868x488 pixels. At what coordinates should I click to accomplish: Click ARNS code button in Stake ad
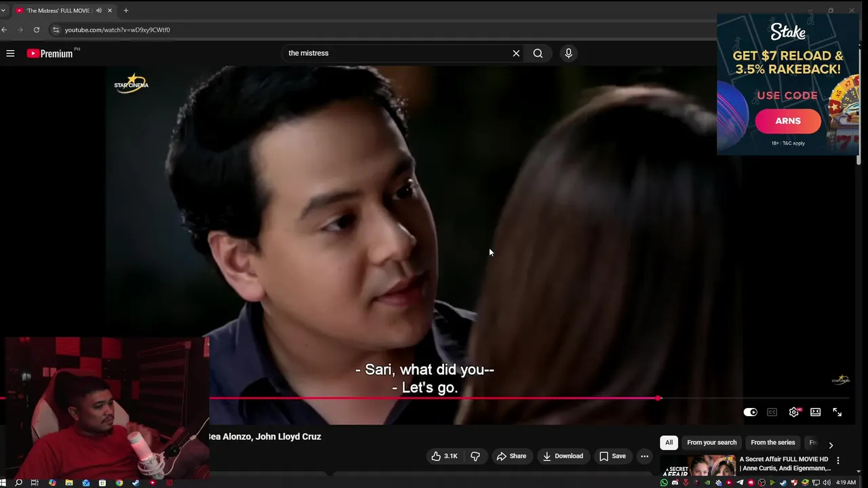pyautogui.click(x=788, y=121)
